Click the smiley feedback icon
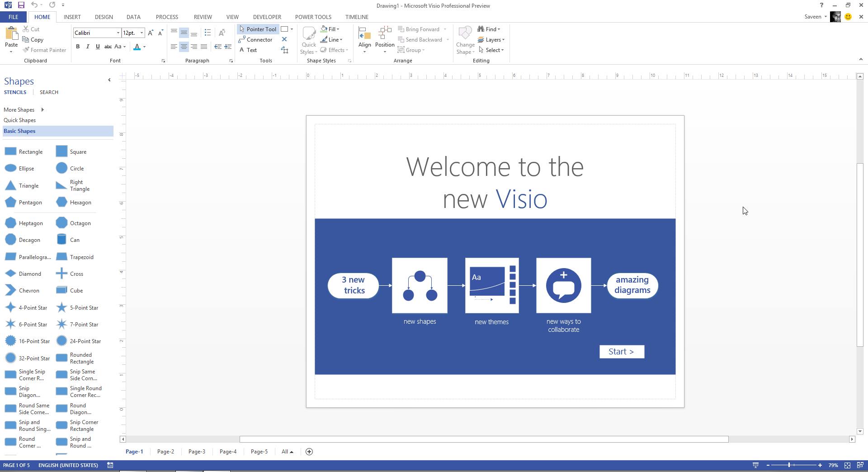The height and width of the screenshot is (472, 868). point(848,17)
